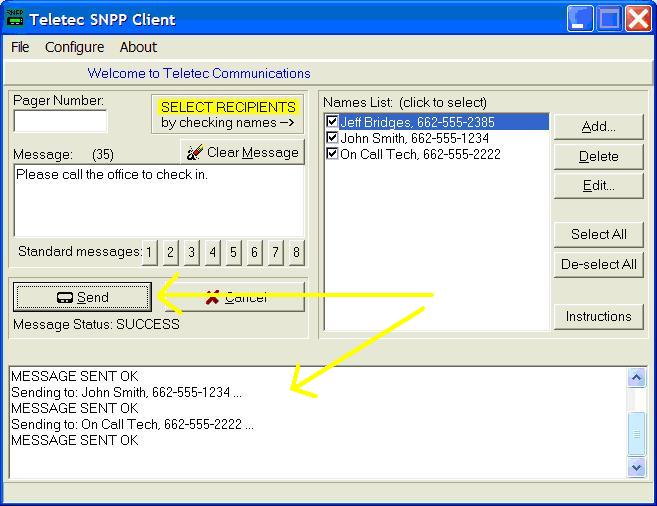Insert standard message 5
The width and height of the screenshot is (657, 506).
(x=233, y=252)
